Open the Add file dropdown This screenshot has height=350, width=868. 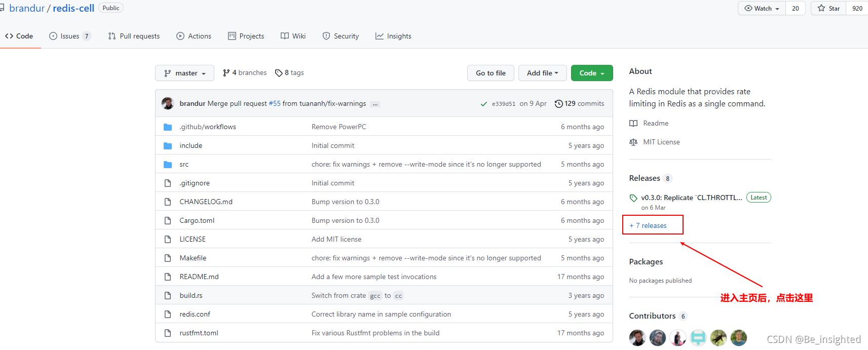point(542,73)
